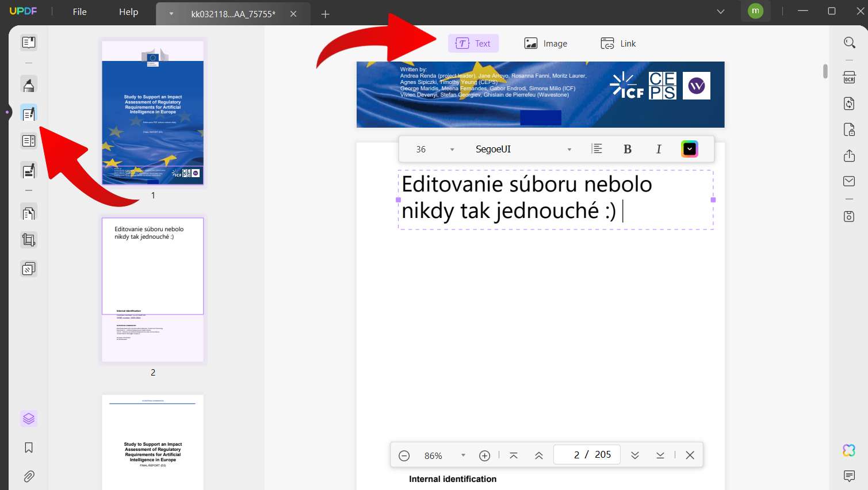Viewport: 868px width, 490px height.
Task: Click the page number input field
Action: click(x=587, y=454)
